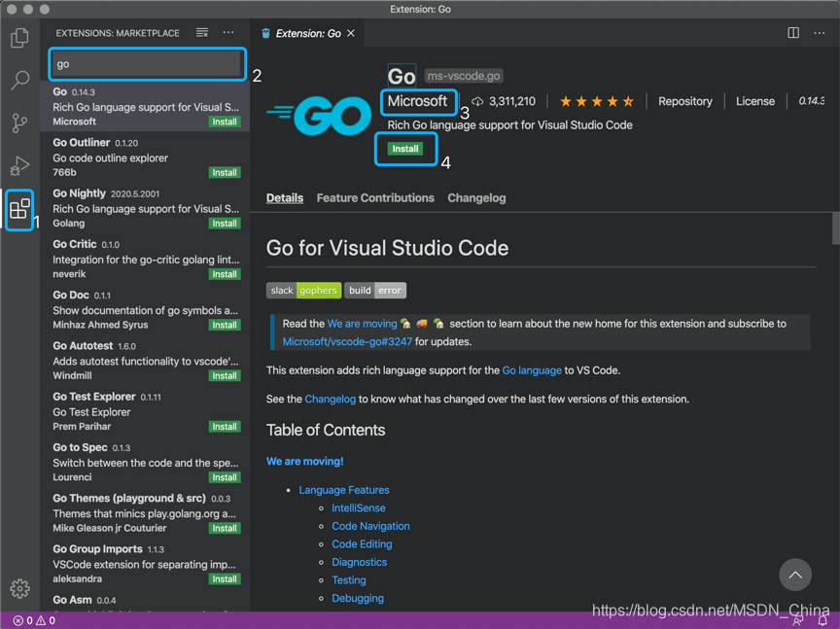Close the Extension: Go tab
Viewport: 840px width, 629px height.
[x=351, y=33]
